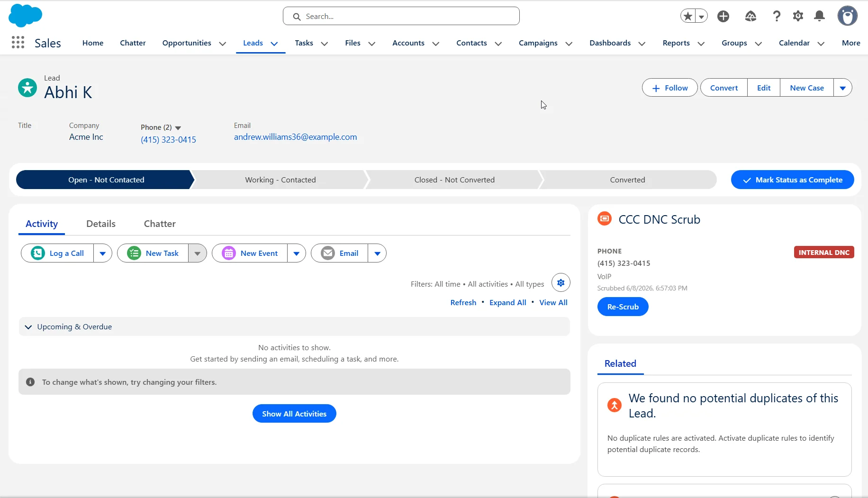868x498 pixels.
Task: Select the Closed - Not Converted path stage
Action: (x=454, y=180)
